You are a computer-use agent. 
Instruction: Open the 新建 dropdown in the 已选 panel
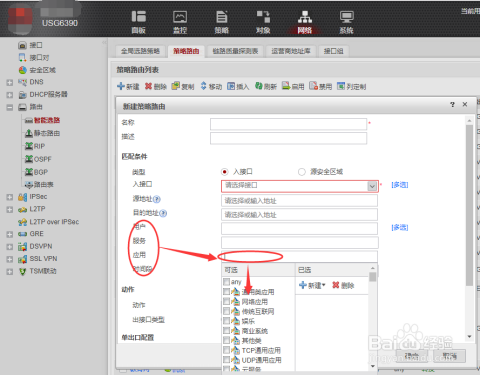pyautogui.click(x=312, y=285)
